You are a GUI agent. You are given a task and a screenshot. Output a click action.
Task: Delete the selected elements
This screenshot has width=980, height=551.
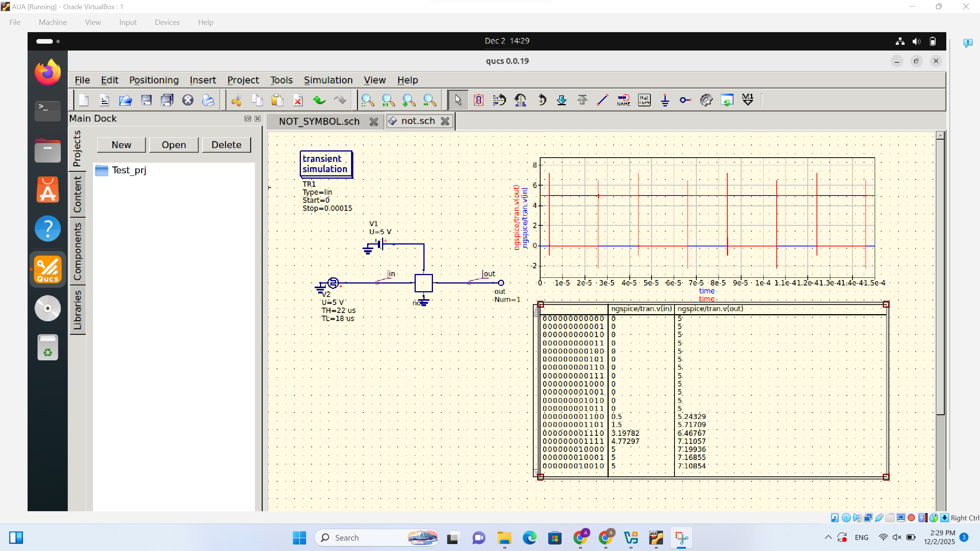298,100
